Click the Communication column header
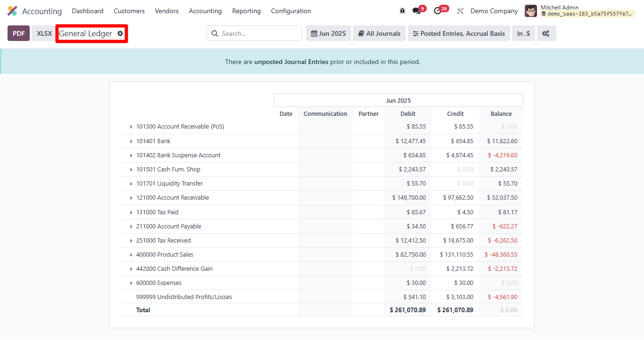 (x=325, y=114)
